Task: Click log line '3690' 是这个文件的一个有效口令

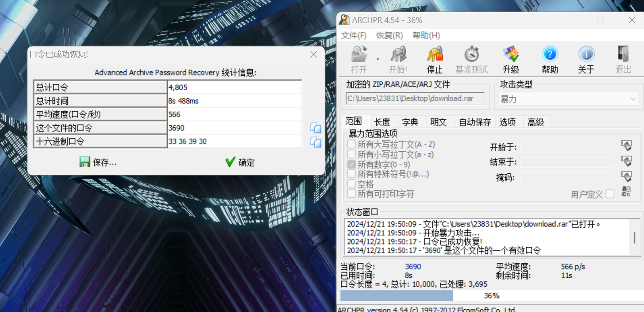Action: point(444,250)
